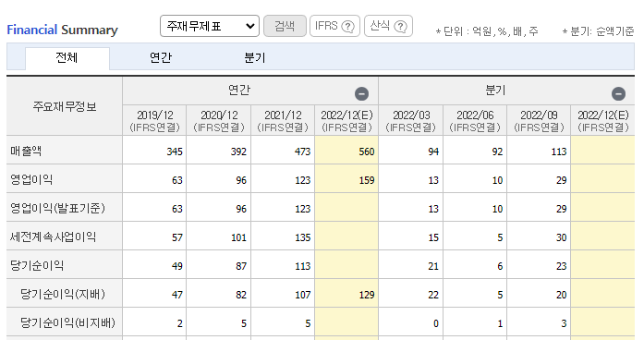Click 당기순이익(지배) value 20 for 2022/09
Viewport: 644px width, 340px height.
(562, 295)
